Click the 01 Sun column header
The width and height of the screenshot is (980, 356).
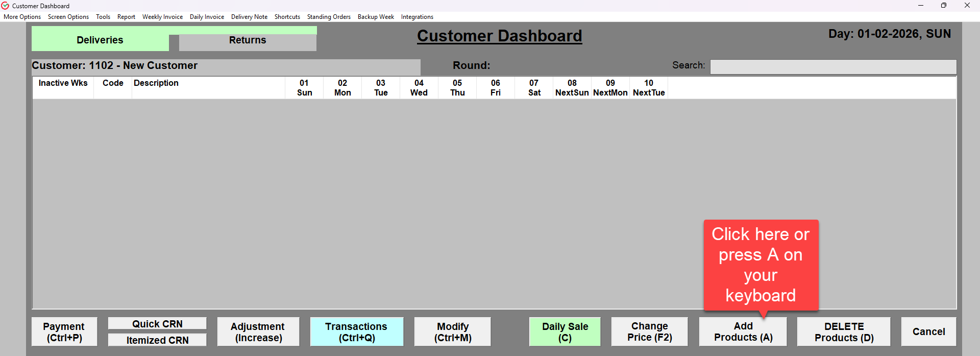tap(304, 88)
